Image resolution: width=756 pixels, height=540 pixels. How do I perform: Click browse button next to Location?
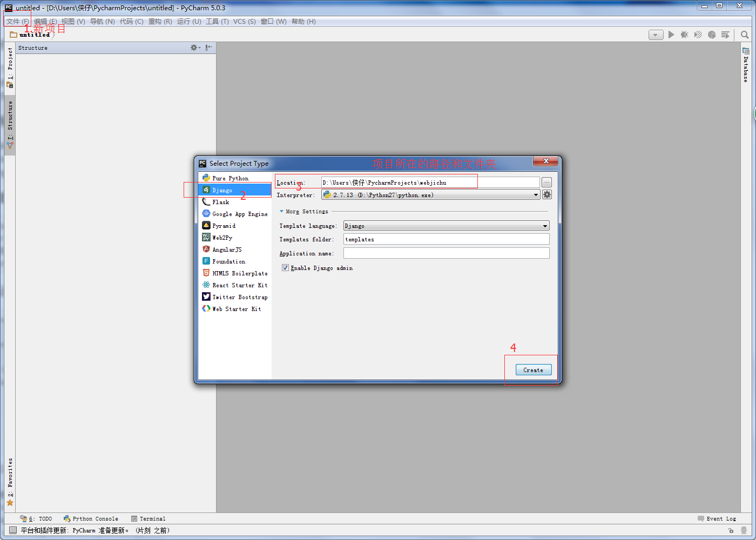[546, 183]
